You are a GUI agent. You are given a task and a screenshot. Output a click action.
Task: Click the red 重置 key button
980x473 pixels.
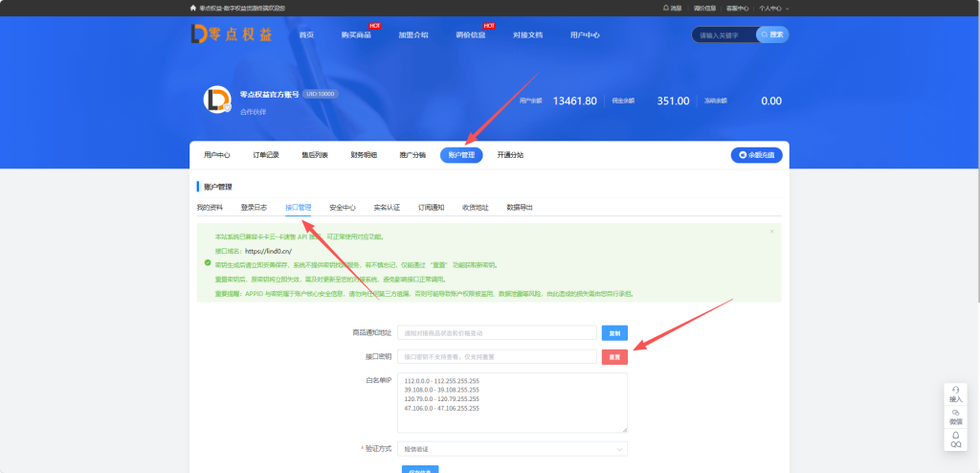tap(614, 357)
